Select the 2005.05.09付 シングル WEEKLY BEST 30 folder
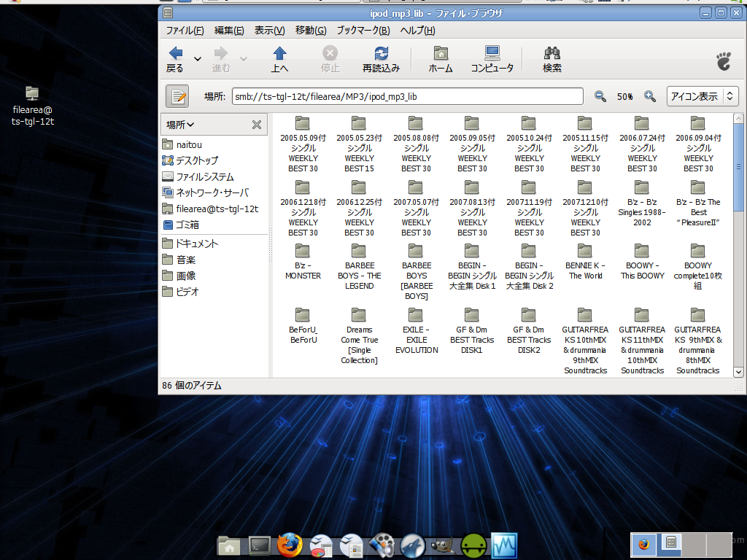This screenshot has width=747, height=560. pyautogui.click(x=303, y=145)
